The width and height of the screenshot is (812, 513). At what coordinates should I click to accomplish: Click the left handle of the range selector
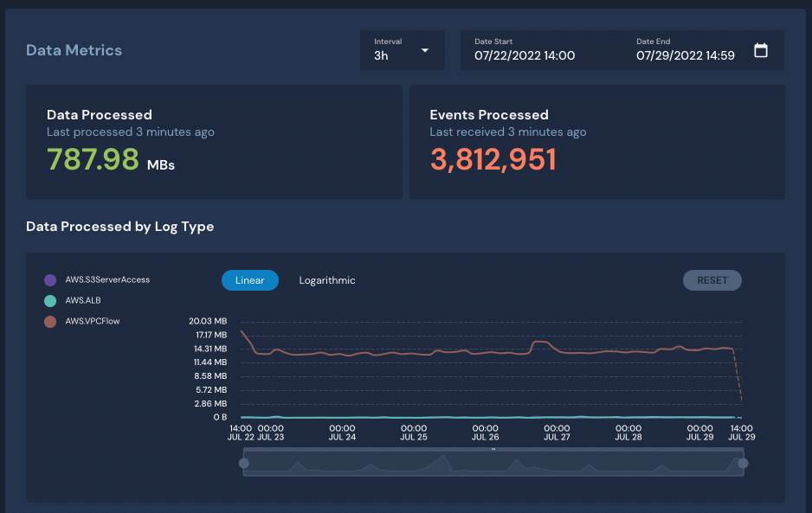243,464
